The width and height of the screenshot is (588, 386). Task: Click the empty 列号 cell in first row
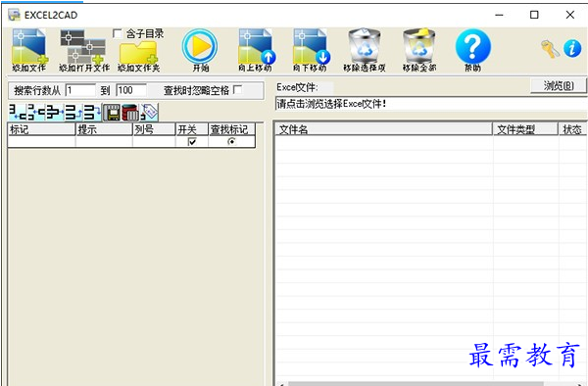click(x=154, y=142)
